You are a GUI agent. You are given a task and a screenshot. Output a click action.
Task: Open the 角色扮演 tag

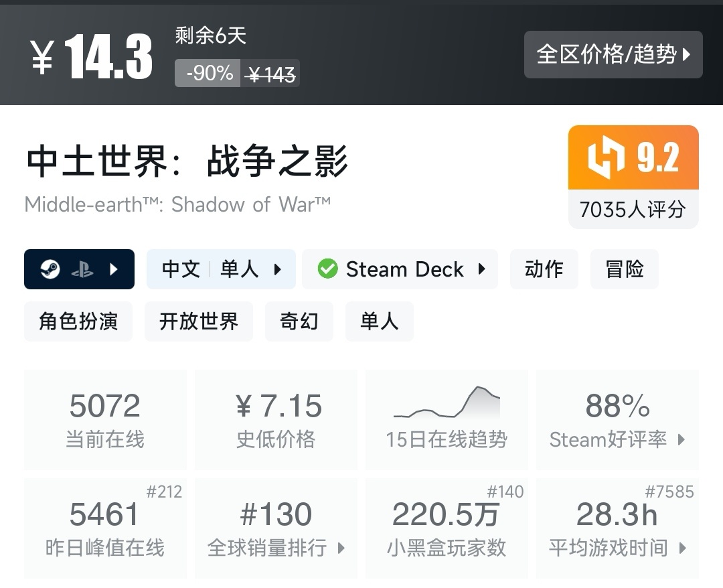(78, 321)
